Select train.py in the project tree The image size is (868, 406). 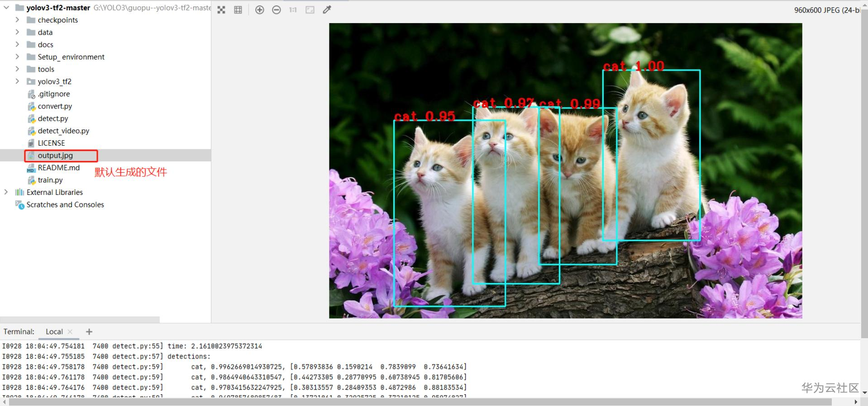pyautogui.click(x=50, y=180)
